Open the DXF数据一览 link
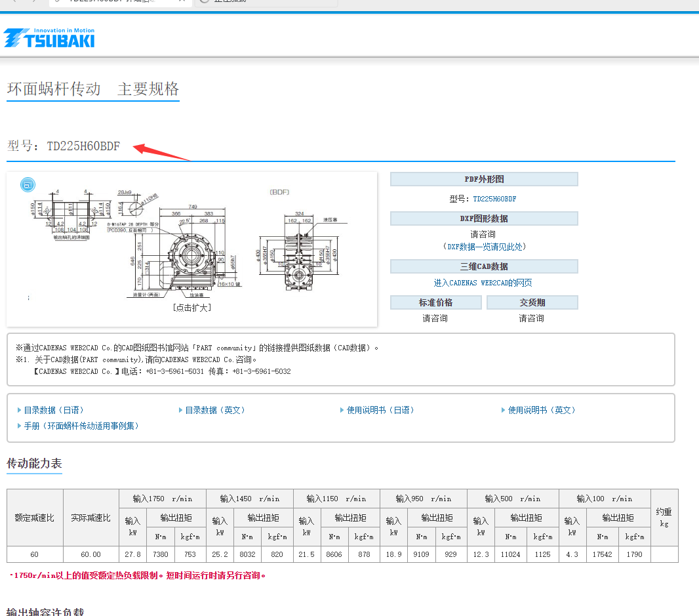 [483, 247]
